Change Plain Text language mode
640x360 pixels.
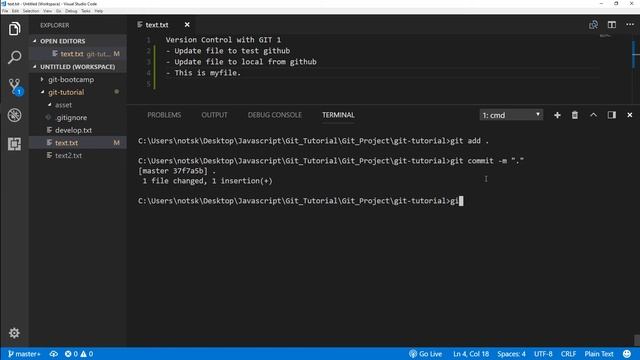click(x=599, y=354)
